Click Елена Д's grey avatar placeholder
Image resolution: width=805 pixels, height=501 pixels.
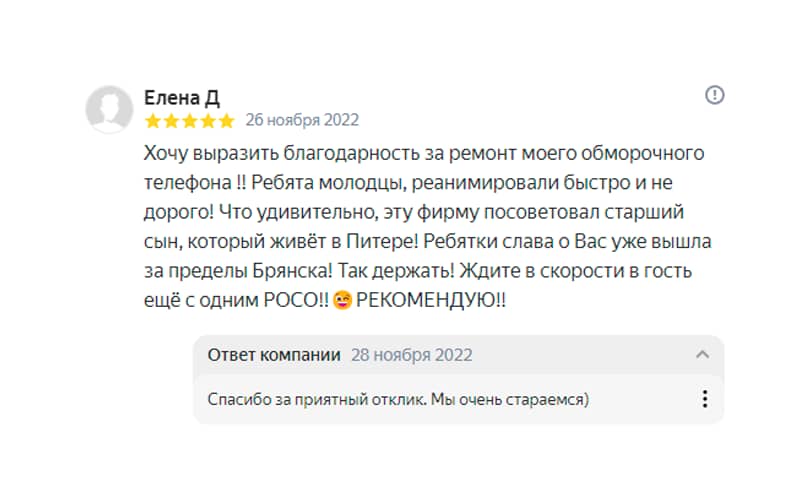click(109, 109)
